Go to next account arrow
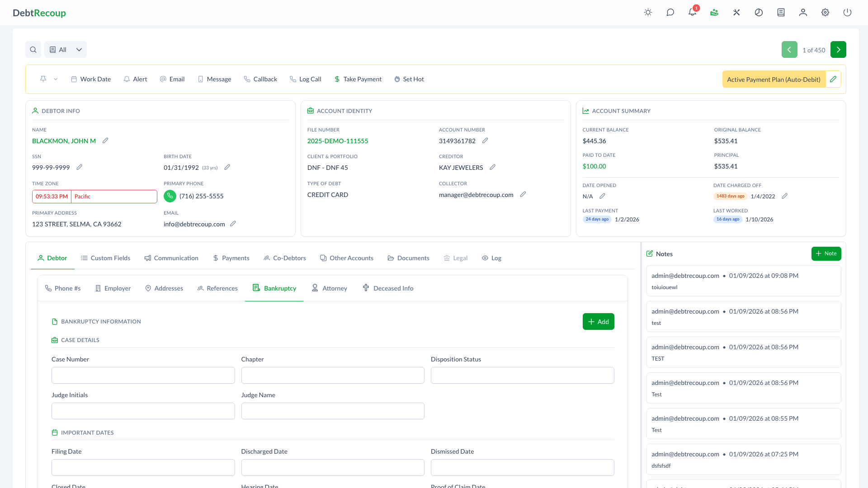This screenshot has height=488, width=868. (838, 50)
